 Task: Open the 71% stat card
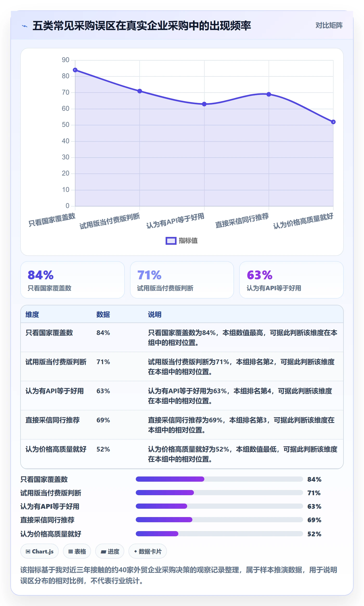pos(182,280)
